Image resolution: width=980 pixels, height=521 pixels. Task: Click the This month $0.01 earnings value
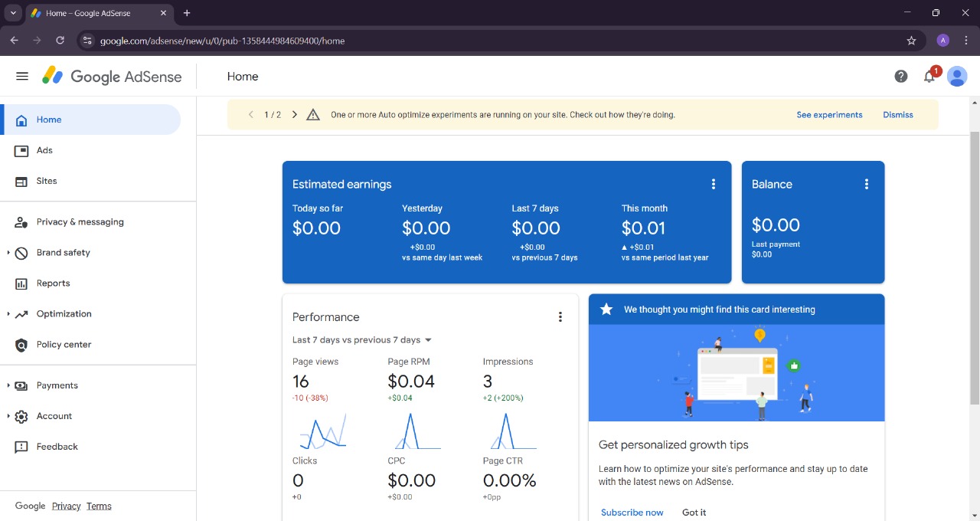(x=643, y=228)
